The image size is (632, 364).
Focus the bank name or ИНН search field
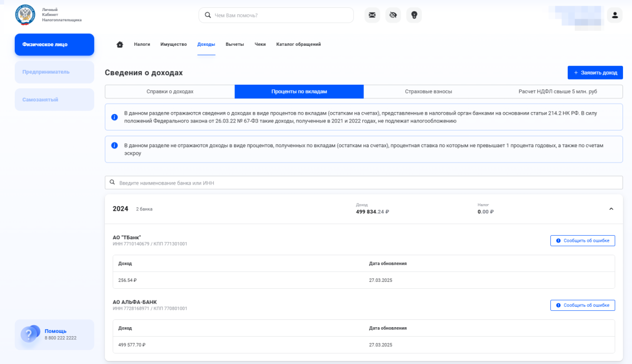click(363, 183)
